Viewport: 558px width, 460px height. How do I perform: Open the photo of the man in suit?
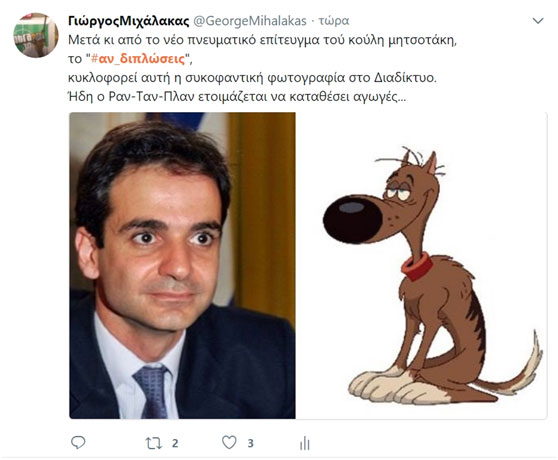[x=182, y=265]
